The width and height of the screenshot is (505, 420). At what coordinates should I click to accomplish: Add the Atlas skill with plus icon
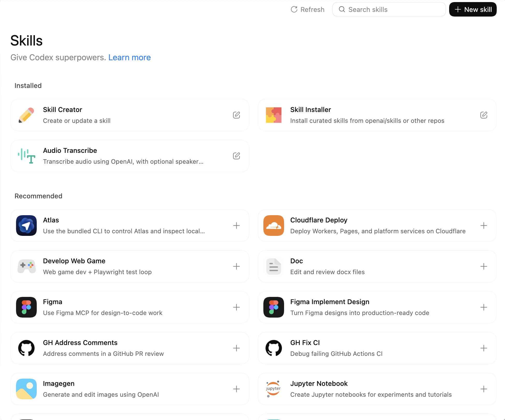(x=236, y=226)
